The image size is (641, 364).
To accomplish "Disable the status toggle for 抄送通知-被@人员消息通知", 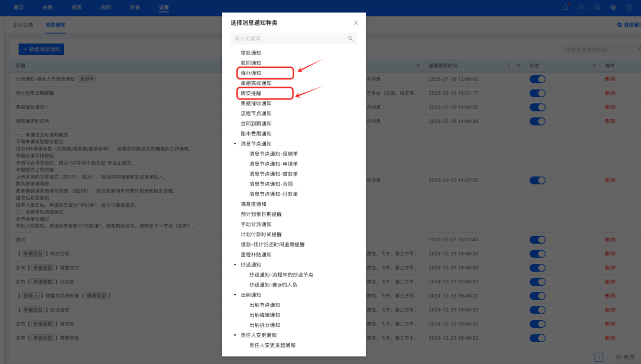I will tap(537, 79).
